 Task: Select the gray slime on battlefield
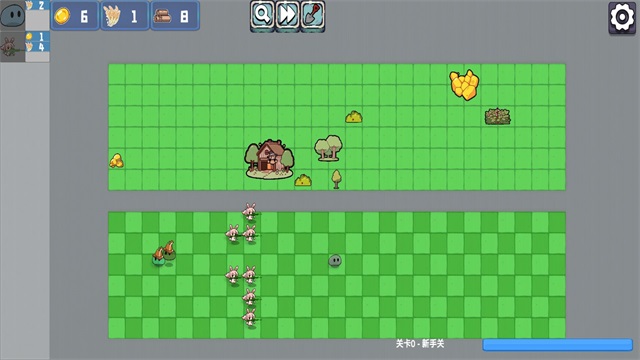pyautogui.click(x=335, y=260)
